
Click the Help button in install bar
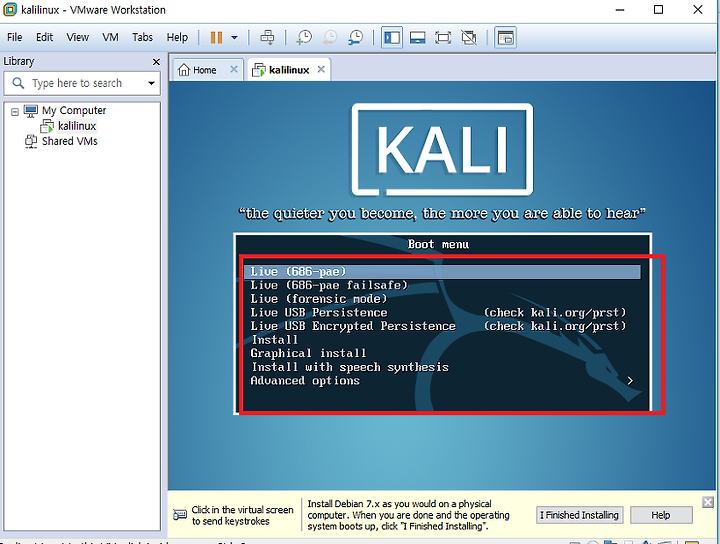[661, 515]
